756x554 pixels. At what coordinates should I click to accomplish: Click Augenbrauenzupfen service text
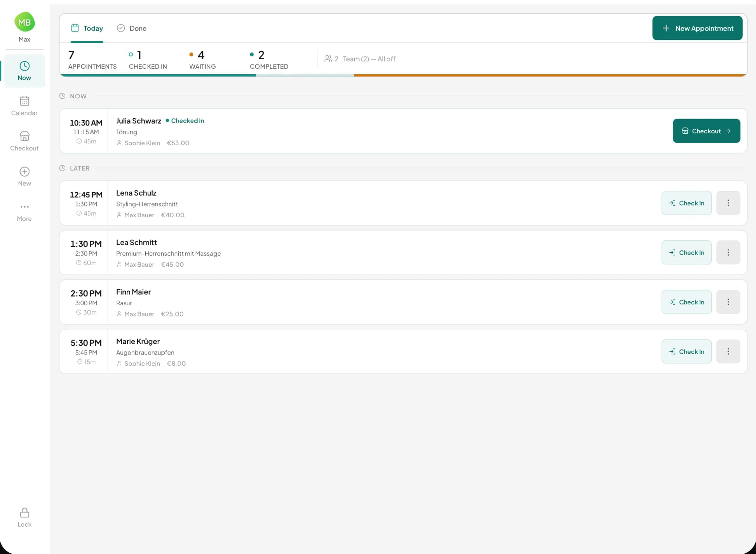145,353
